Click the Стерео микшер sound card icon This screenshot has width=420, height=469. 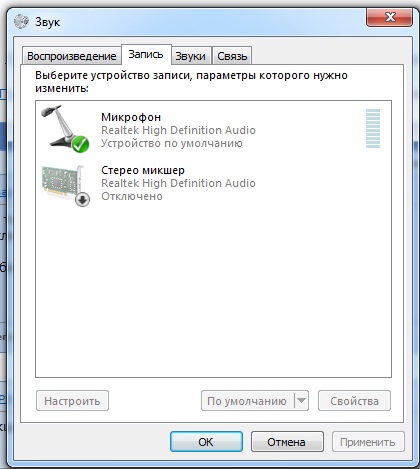(66, 185)
